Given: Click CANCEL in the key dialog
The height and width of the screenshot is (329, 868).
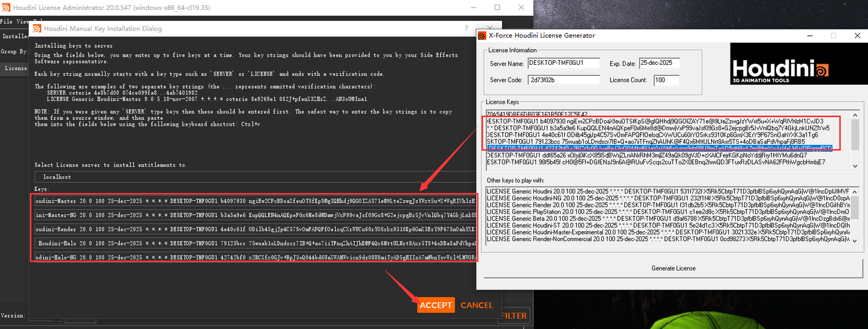Looking at the screenshot, I should click(477, 305).
